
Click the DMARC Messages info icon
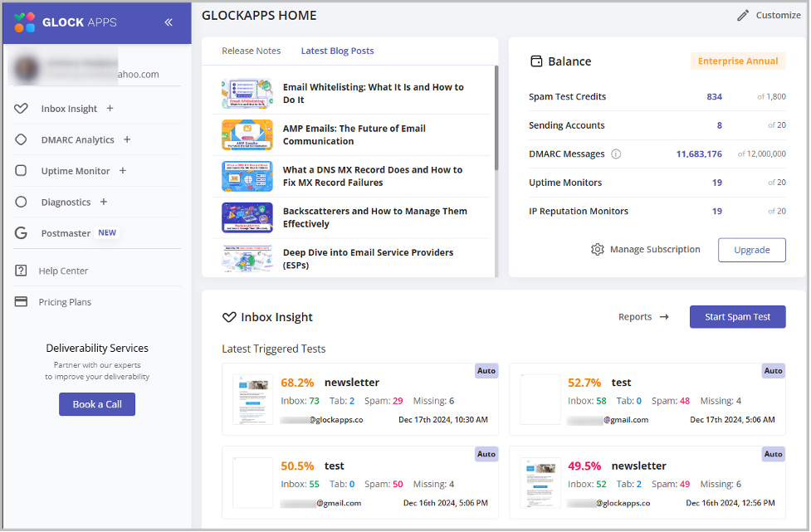616,154
